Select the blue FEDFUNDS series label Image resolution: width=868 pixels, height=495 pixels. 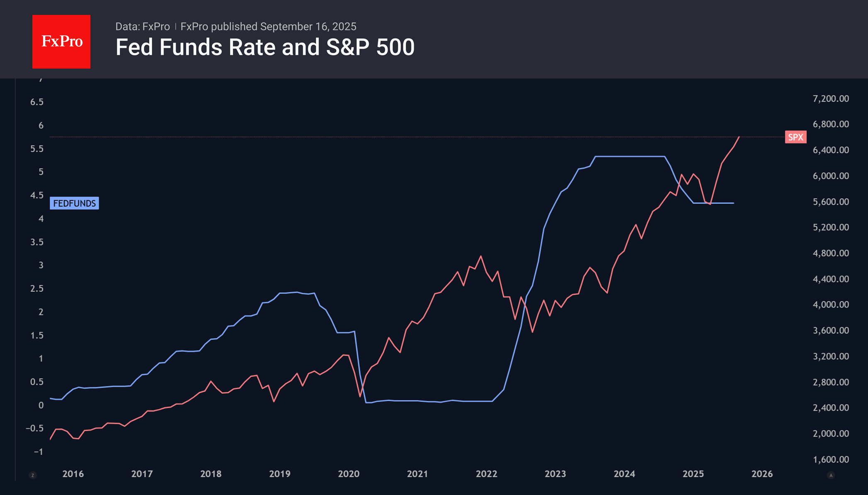point(74,203)
